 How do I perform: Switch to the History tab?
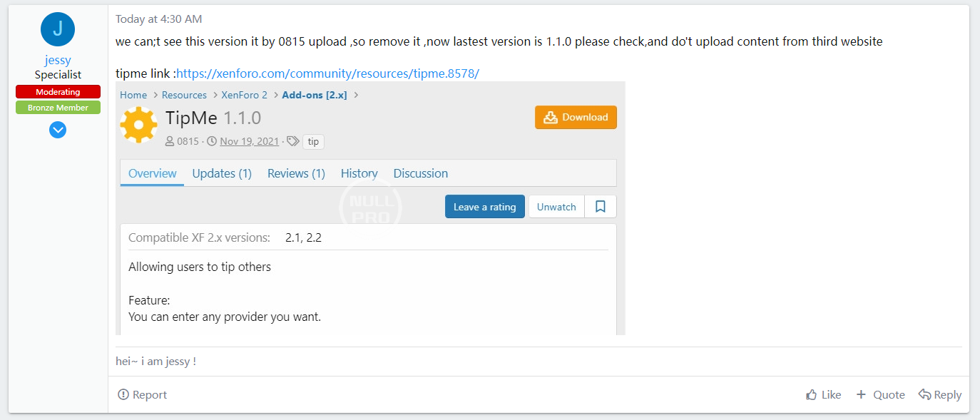click(x=359, y=173)
